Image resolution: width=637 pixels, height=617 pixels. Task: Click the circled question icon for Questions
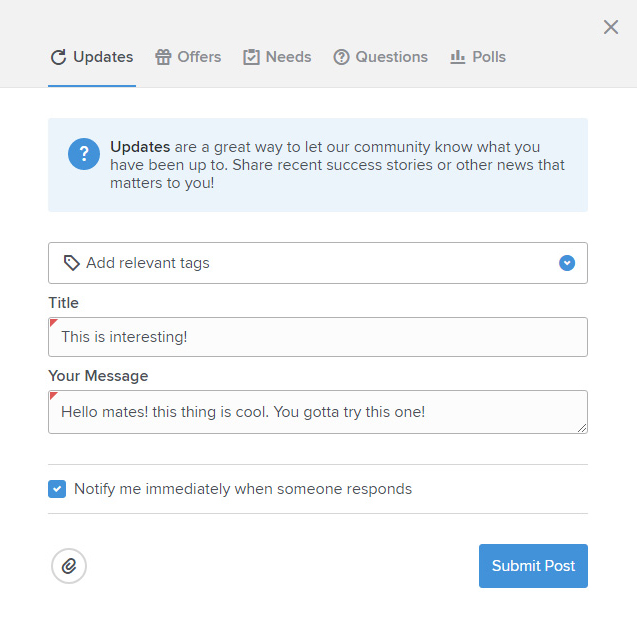point(342,57)
